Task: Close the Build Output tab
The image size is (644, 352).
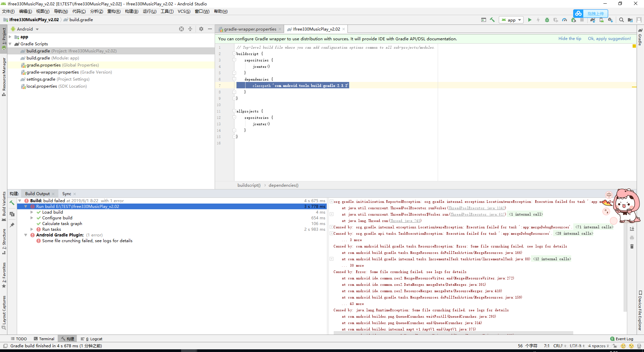Action: pos(53,194)
